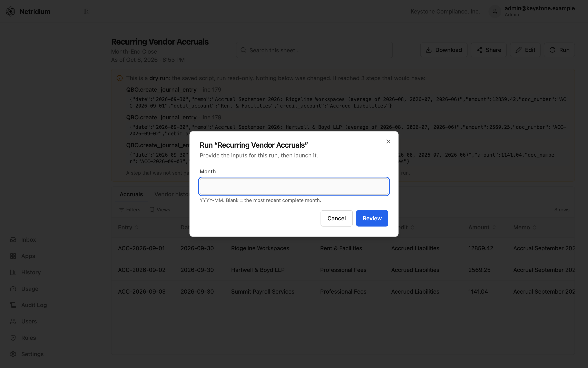Click the 1141.04 amount cell
The width and height of the screenshot is (588, 368).
click(x=478, y=292)
